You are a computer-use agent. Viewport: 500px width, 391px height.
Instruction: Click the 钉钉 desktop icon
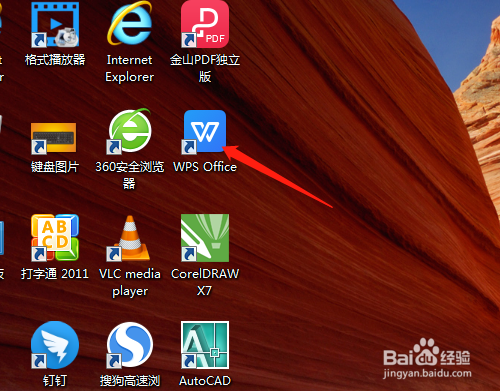(55, 345)
